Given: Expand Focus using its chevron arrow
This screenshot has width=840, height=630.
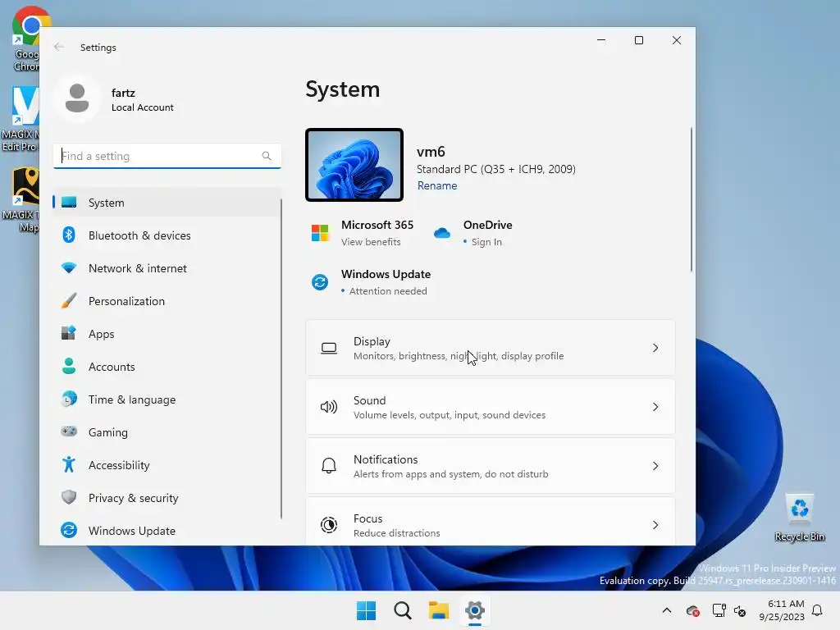Looking at the screenshot, I should click(655, 524).
